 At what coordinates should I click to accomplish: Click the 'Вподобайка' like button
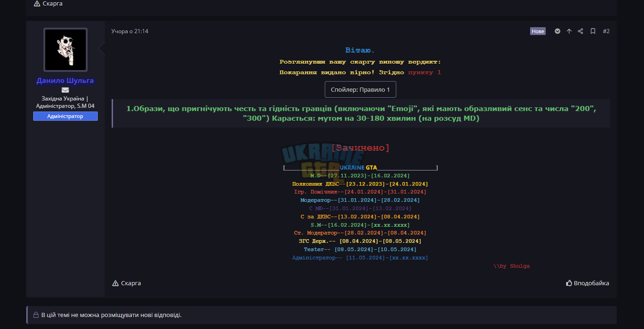coord(587,283)
